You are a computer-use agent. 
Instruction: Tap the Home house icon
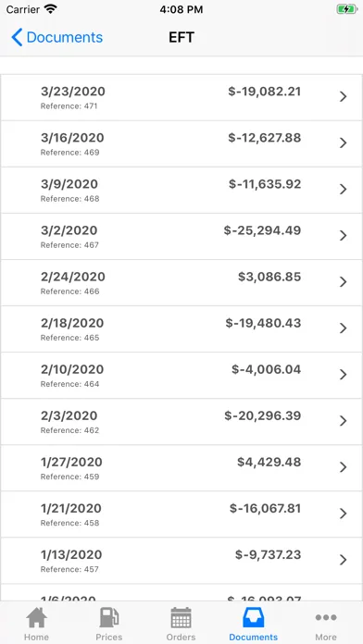point(37,618)
